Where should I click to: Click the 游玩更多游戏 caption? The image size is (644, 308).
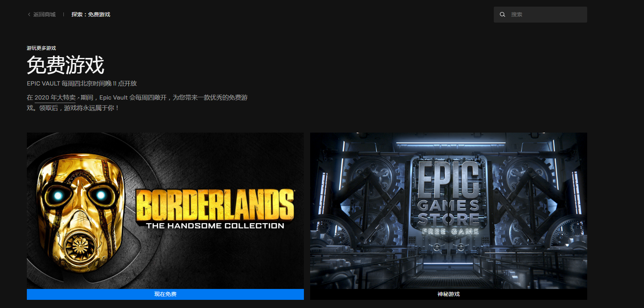tap(41, 48)
